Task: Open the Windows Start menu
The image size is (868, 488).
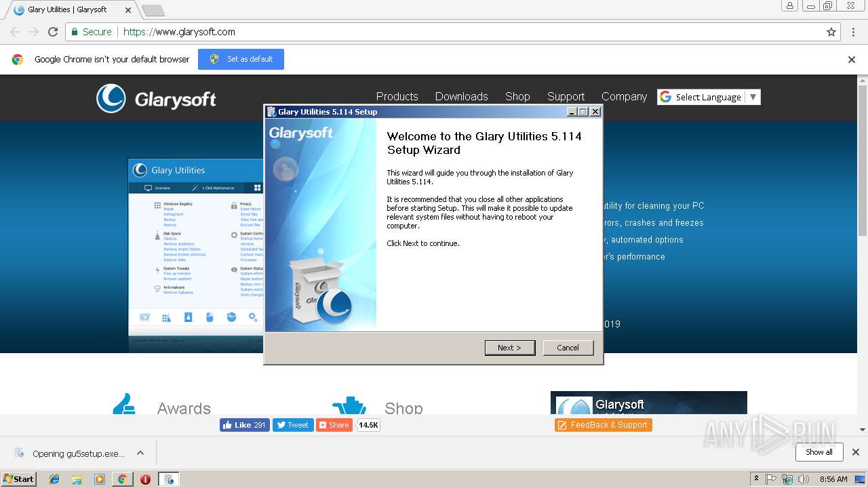Action: (x=18, y=479)
